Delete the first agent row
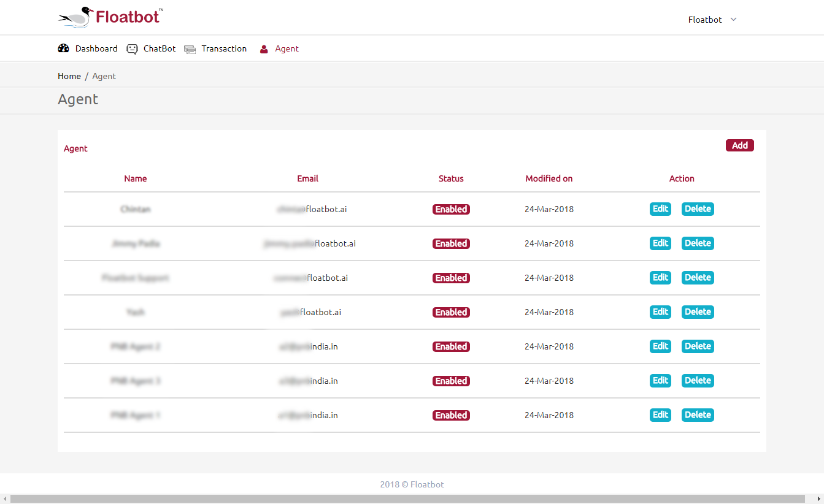 (x=698, y=209)
